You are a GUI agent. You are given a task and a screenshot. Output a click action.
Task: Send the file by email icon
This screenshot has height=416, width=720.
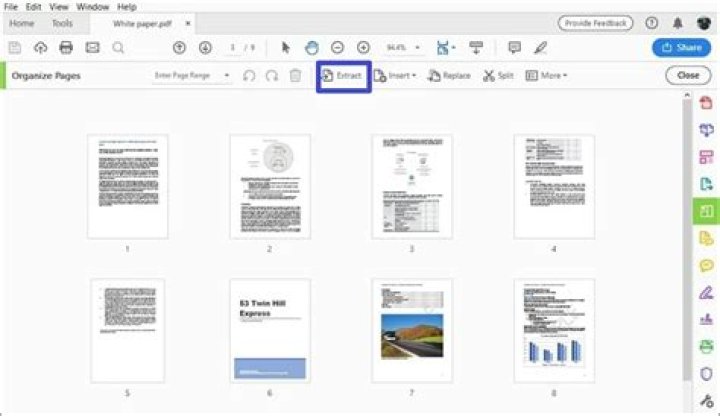click(92, 47)
